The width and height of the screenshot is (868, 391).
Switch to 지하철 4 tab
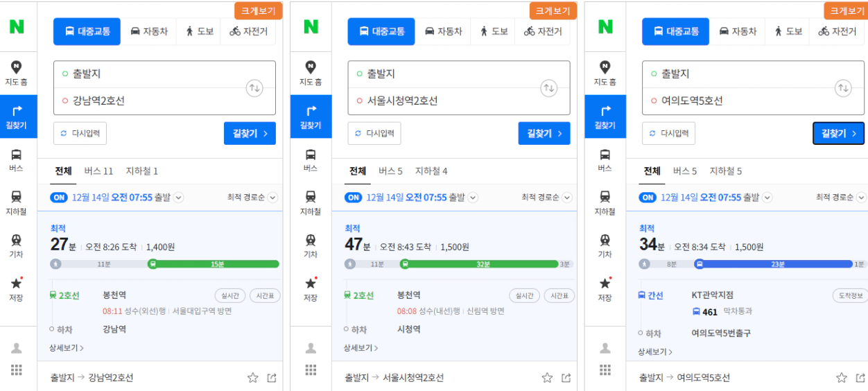(431, 171)
